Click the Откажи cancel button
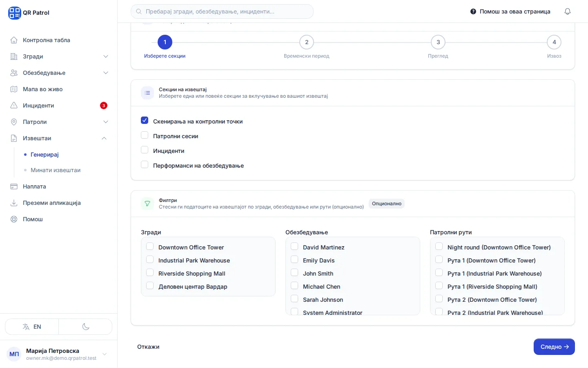 click(148, 347)
